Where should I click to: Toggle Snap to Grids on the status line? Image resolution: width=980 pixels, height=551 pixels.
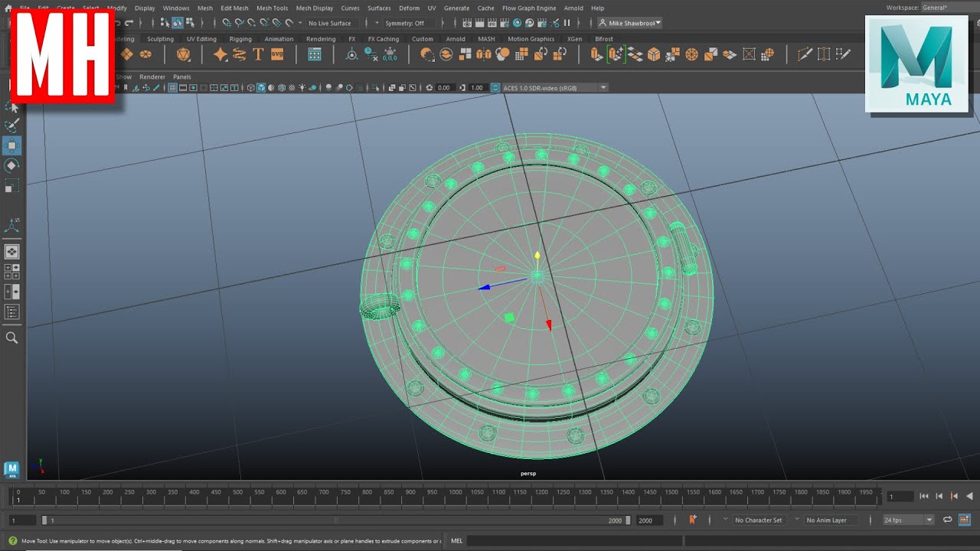pyautogui.click(x=227, y=23)
